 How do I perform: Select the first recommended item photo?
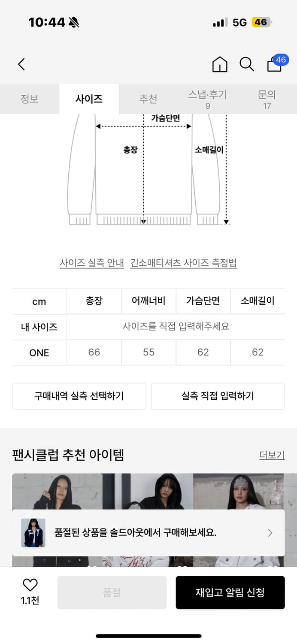coord(56,498)
